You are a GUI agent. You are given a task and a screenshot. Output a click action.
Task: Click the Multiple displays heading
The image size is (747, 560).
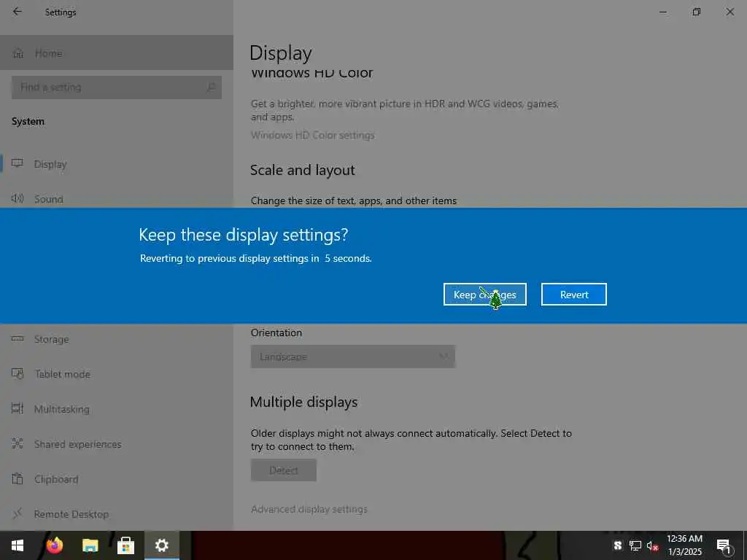[304, 402]
